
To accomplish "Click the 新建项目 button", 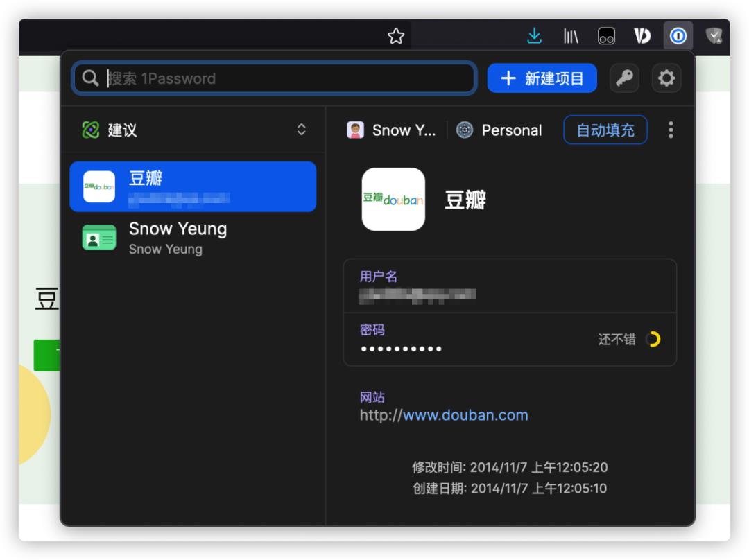I will 542,78.
